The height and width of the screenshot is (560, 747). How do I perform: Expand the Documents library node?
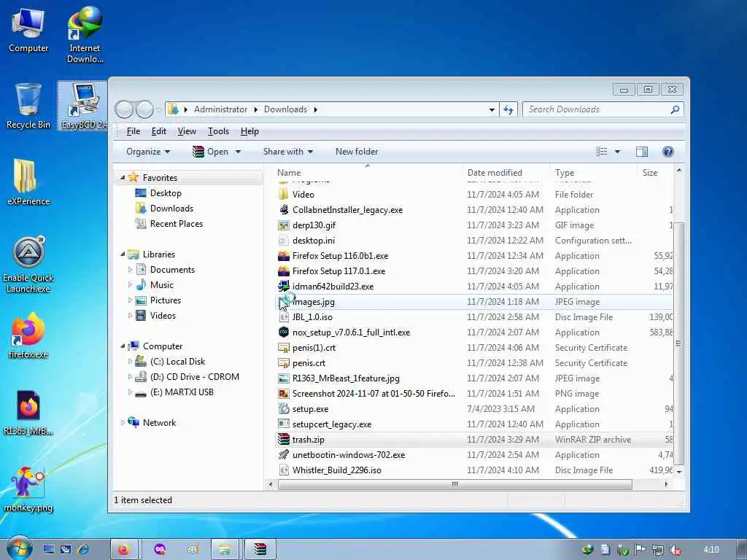point(130,270)
